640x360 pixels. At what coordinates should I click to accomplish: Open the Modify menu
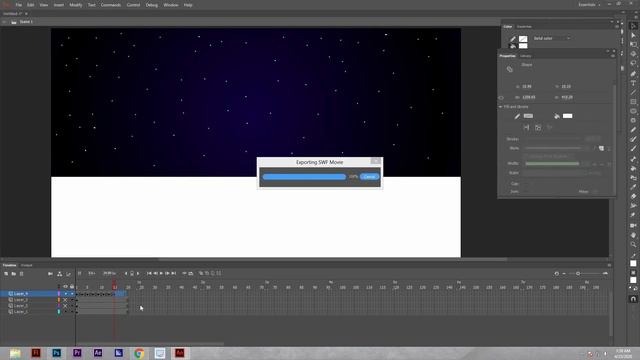point(76,5)
